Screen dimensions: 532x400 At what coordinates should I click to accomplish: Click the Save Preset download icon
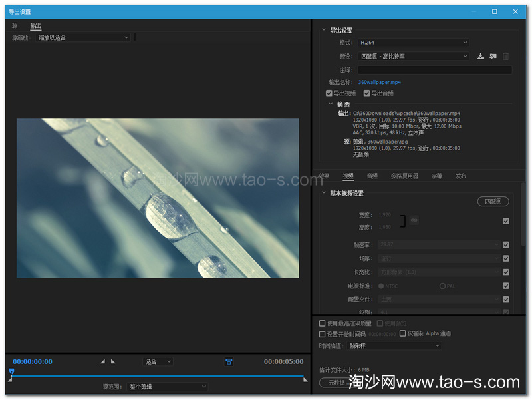click(x=480, y=57)
